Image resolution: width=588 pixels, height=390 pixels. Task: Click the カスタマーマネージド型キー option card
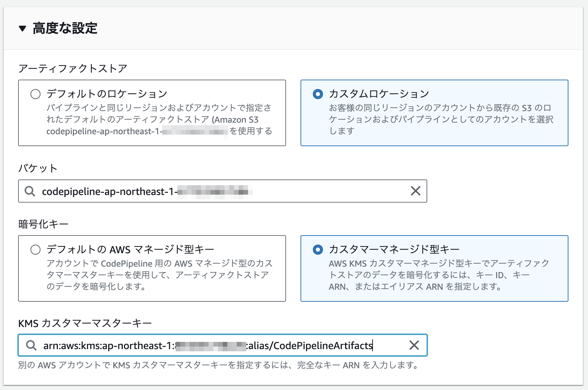pyautogui.click(x=434, y=268)
